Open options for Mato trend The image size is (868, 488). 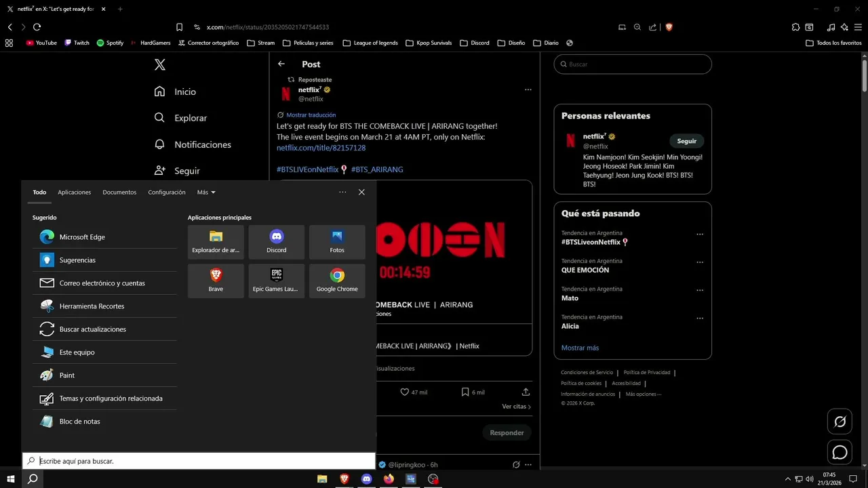click(x=700, y=291)
